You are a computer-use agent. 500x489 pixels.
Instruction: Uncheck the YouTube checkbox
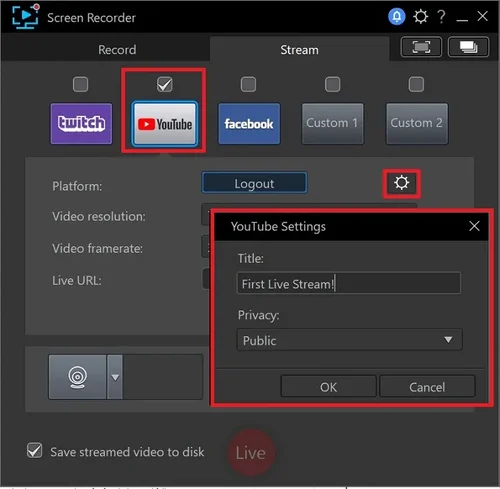coord(165,84)
